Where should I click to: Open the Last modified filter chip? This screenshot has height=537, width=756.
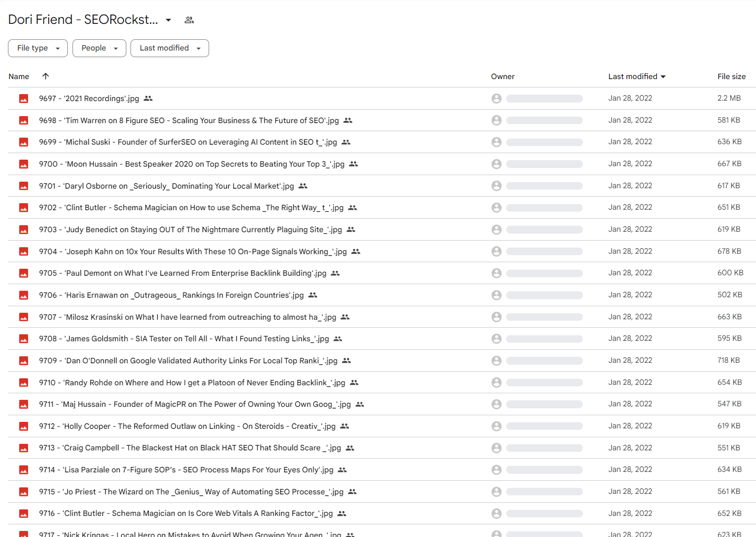click(170, 48)
